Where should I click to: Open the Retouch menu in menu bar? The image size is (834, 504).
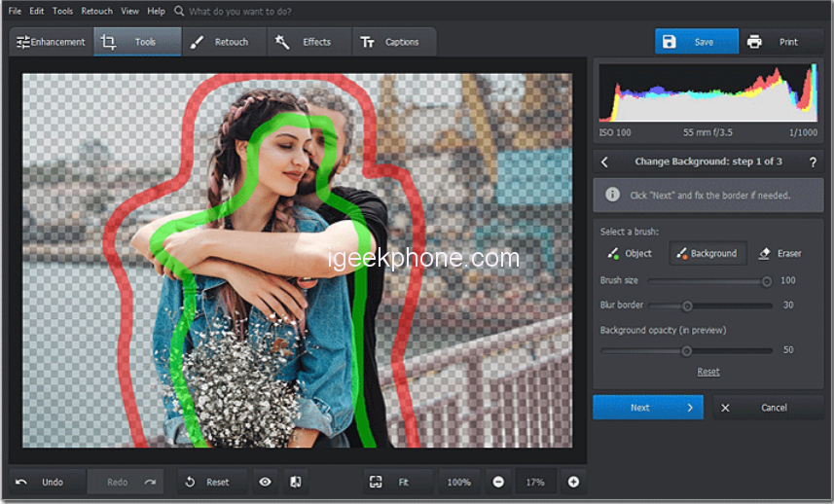point(96,11)
